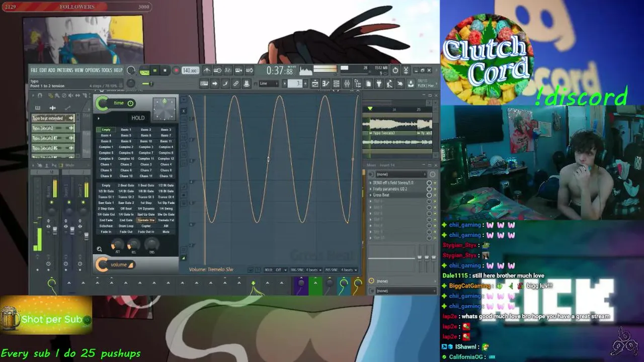Image resolution: width=644 pixels, height=362 pixels.
Task: Click the ramp icon on Gross Beat volume label
Action: (x=131, y=265)
